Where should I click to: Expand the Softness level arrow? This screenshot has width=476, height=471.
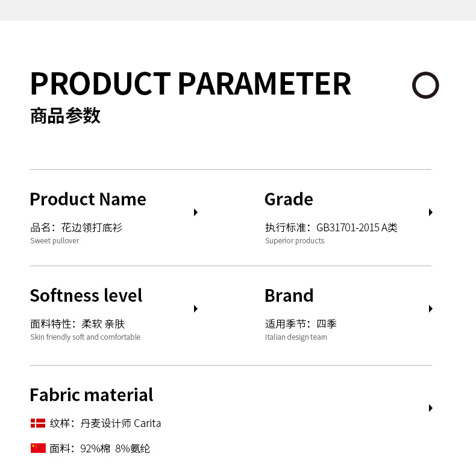[x=196, y=308]
